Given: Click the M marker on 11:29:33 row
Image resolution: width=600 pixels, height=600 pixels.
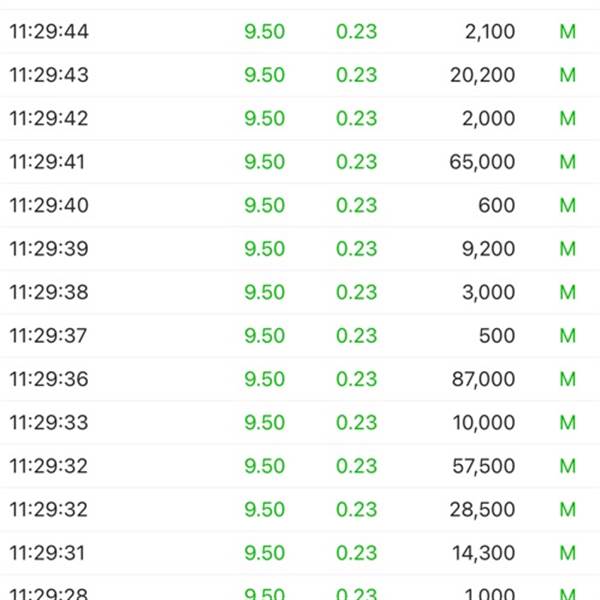Looking at the screenshot, I should click(x=568, y=422).
